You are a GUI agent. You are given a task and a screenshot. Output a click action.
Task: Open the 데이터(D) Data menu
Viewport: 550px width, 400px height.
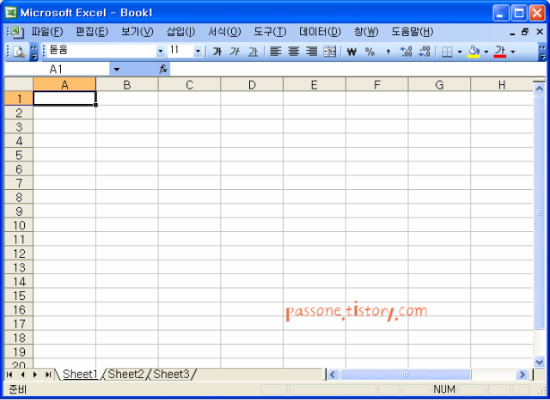[x=320, y=32]
